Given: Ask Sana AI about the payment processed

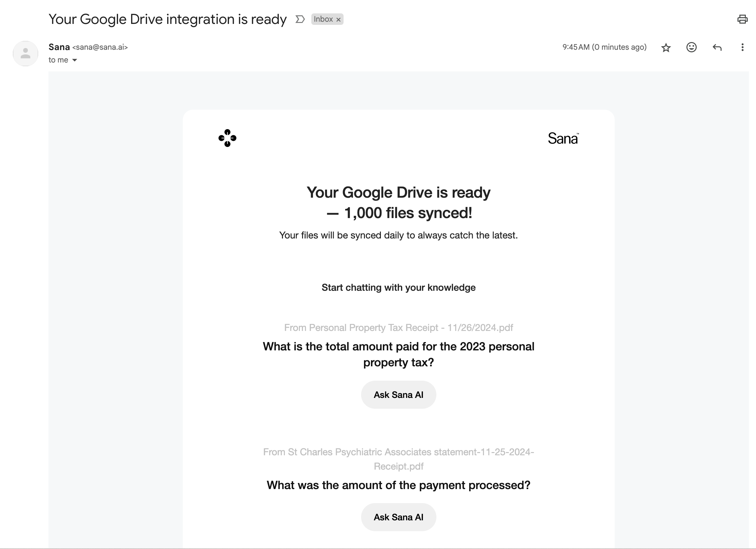Looking at the screenshot, I should pyautogui.click(x=398, y=517).
